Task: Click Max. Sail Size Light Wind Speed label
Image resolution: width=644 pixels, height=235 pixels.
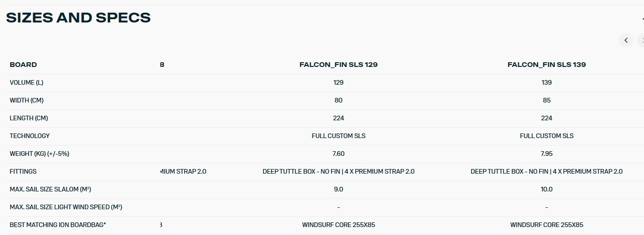Action: tap(66, 207)
